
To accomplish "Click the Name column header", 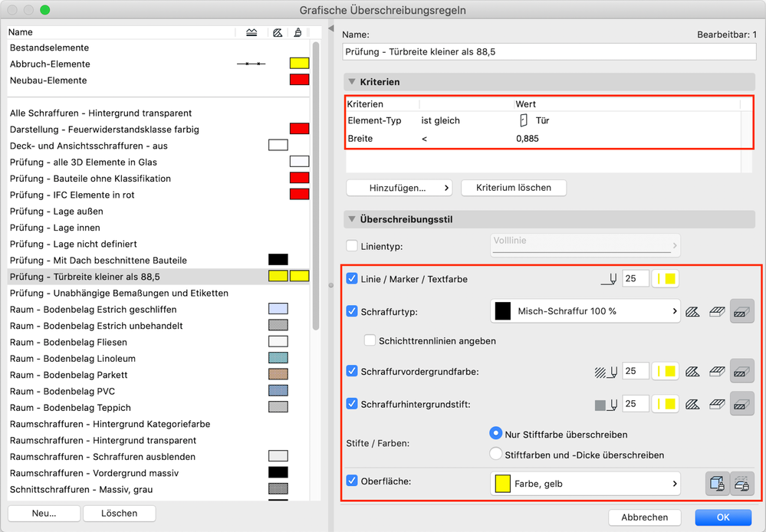I will (21, 32).
